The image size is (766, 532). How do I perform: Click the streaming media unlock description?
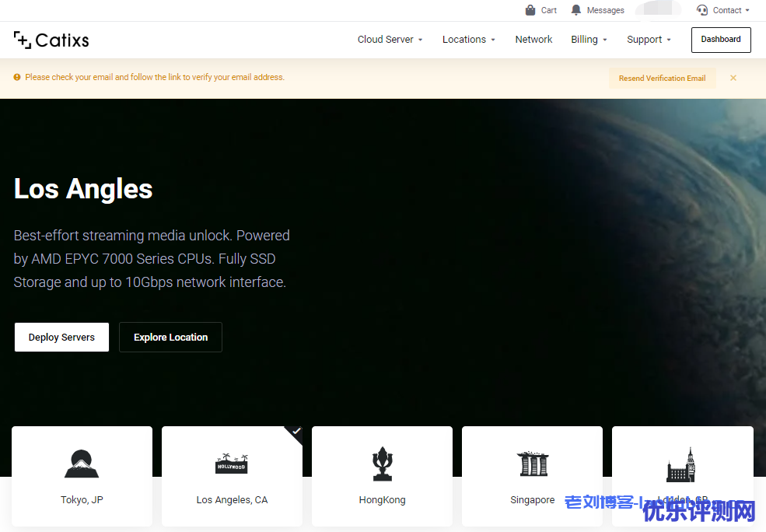pyautogui.click(x=152, y=259)
